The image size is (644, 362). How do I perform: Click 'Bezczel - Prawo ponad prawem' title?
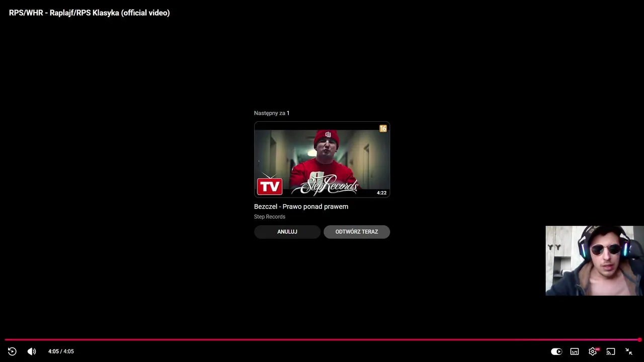(x=301, y=207)
